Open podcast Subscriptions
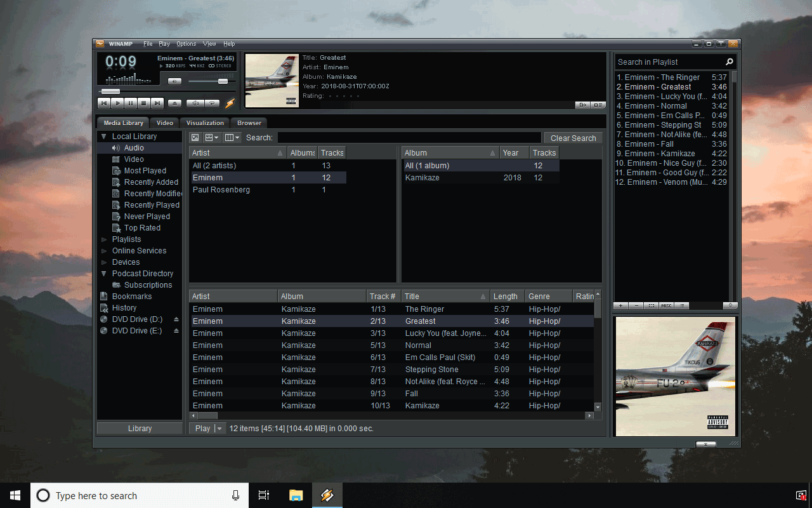The image size is (812, 508). point(148,285)
